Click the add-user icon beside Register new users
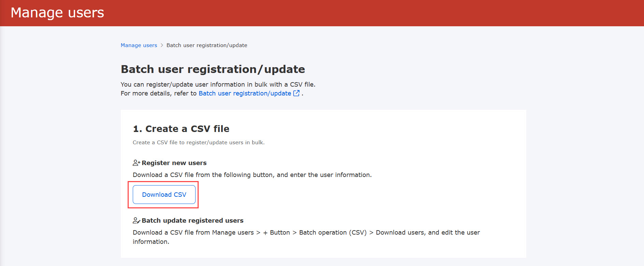 click(137, 163)
